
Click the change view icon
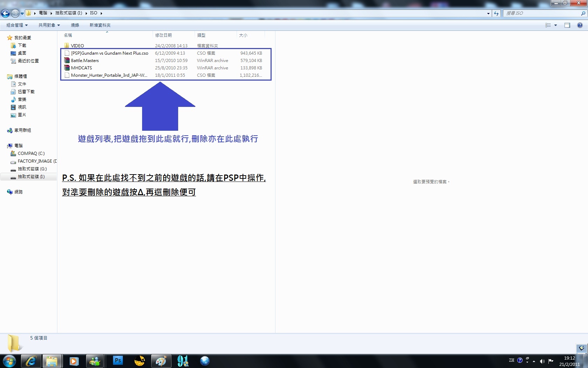[x=548, y=25]
